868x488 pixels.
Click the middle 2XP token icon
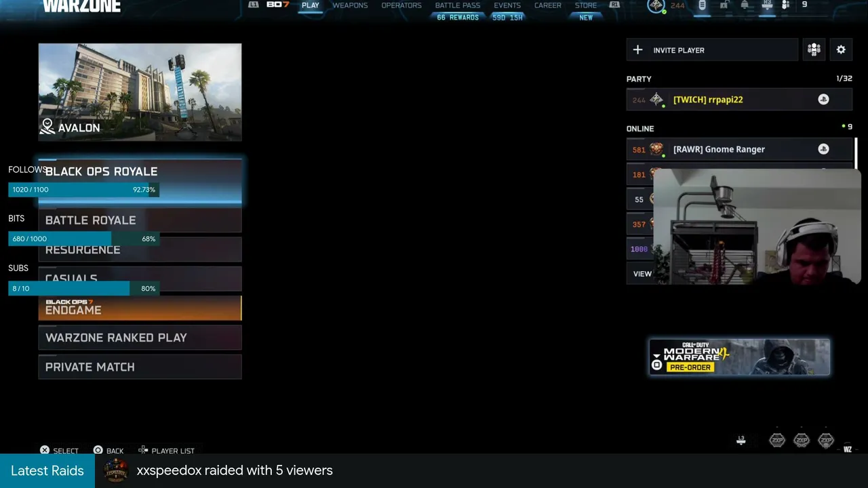click(x=802, y=441)
